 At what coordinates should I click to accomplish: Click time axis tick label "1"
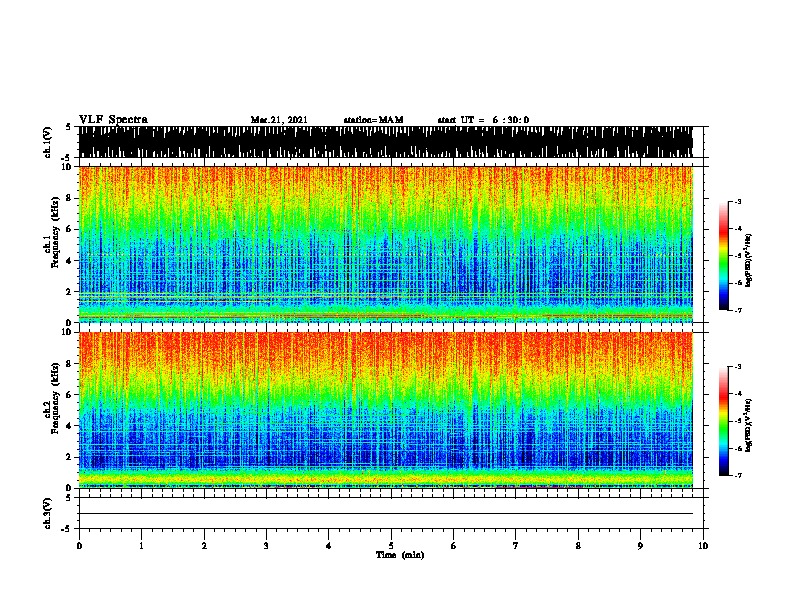[141, 546]
